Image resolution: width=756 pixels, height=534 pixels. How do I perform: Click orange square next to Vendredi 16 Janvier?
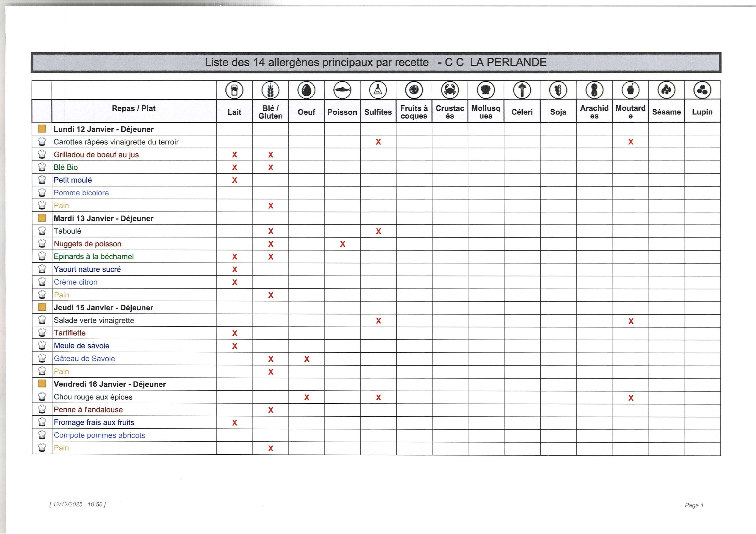coord(42,384)
